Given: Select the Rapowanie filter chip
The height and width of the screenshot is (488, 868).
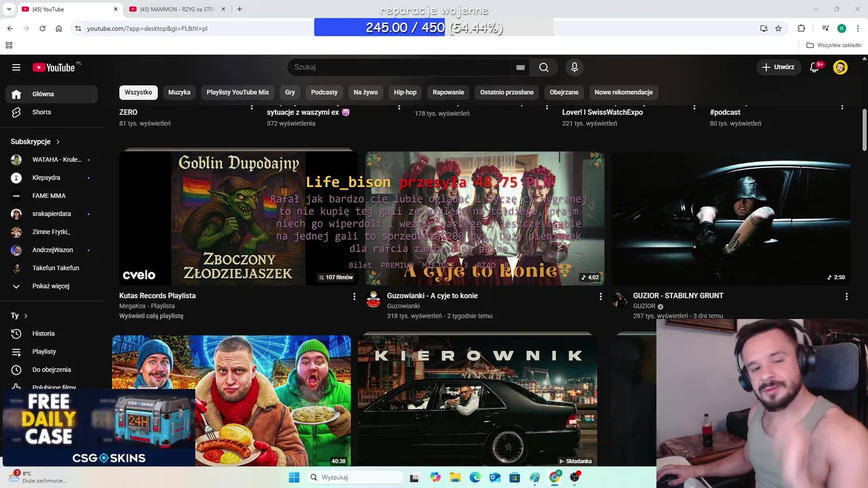Looking at the screenshot, I should 448,92.
